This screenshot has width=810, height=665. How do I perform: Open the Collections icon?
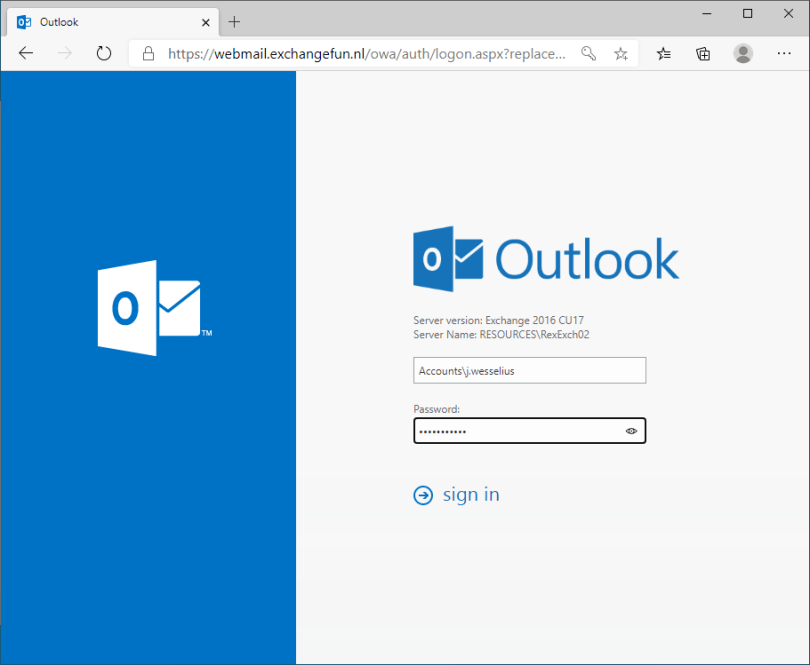pos(703,54)
